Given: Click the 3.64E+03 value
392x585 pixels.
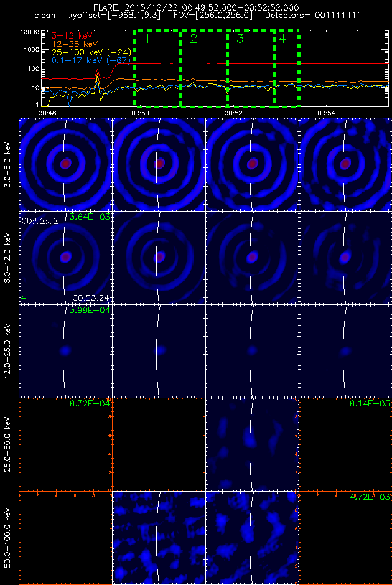Looking at the screenshot, I should (x=90, y=217).
